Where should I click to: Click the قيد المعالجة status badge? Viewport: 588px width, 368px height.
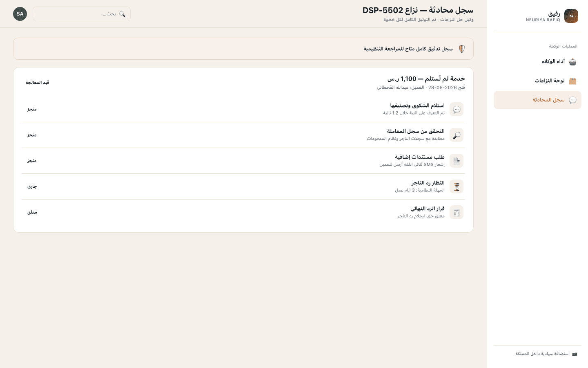pyautogui.click(x=37, y=83)
